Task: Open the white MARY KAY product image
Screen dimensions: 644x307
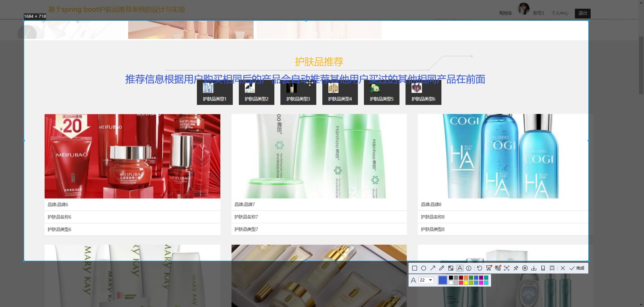Action: click(x=132, y=275)
